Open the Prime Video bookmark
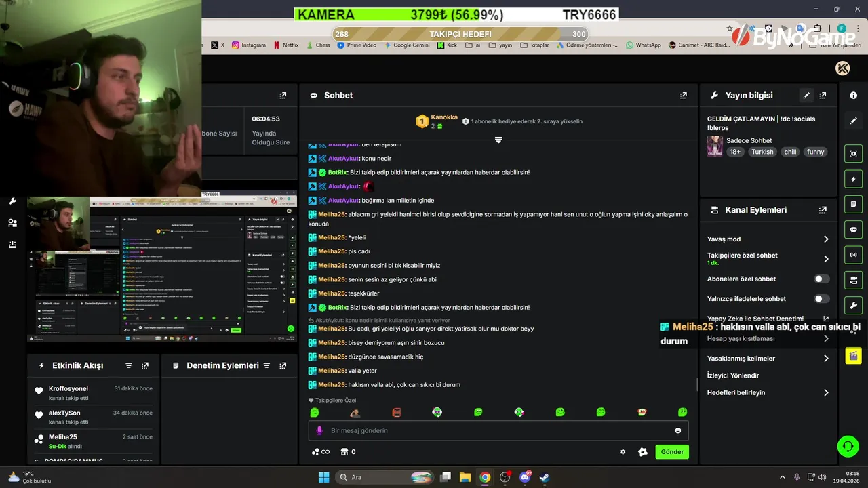The image size is (868, 488). click(357, 45)
